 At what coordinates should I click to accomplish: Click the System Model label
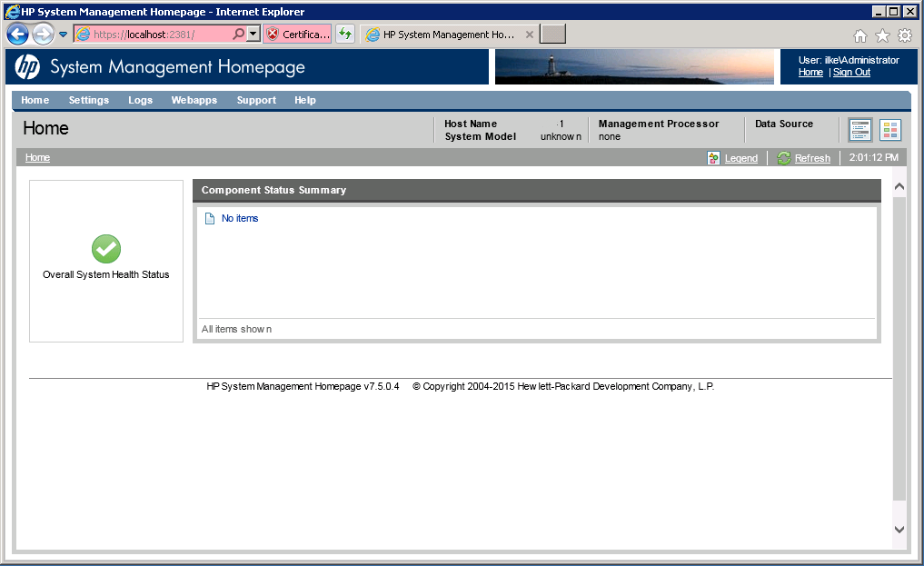point(481,136)
